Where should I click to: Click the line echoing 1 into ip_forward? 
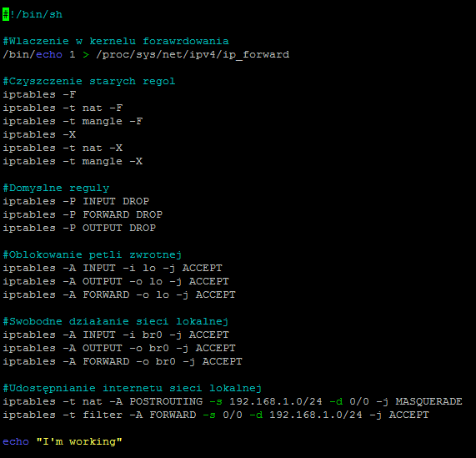[146, 55]
